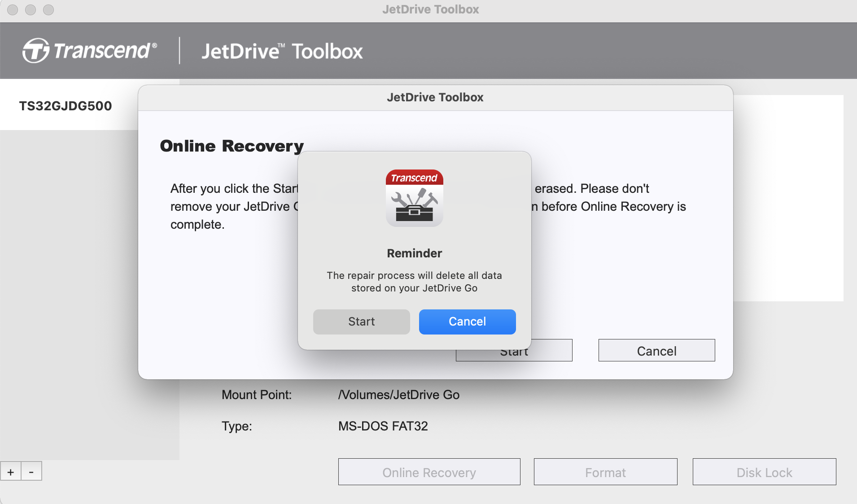Click the 'repair process will delete all data' message
Screen dimensions: 857x504
click(415, 282)
